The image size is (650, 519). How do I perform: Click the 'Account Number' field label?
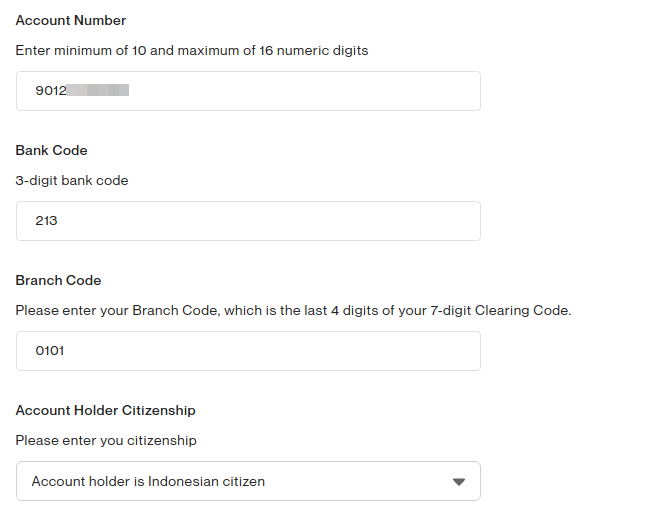tap(71, 20)
